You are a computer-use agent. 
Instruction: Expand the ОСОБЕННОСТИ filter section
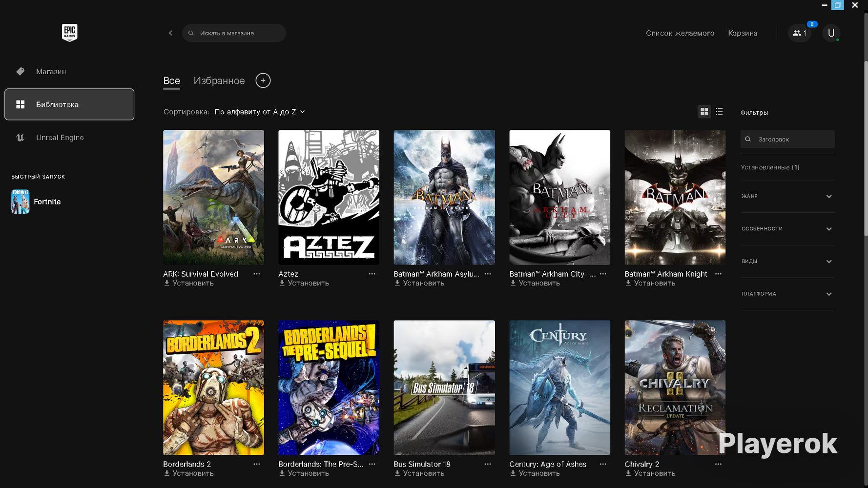click(x=787, y=229)
